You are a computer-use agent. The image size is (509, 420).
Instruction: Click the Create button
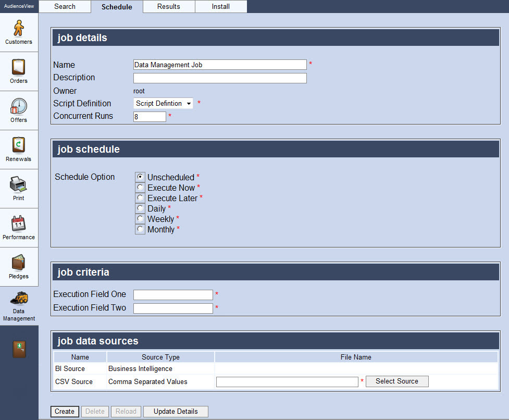(65, 412)
